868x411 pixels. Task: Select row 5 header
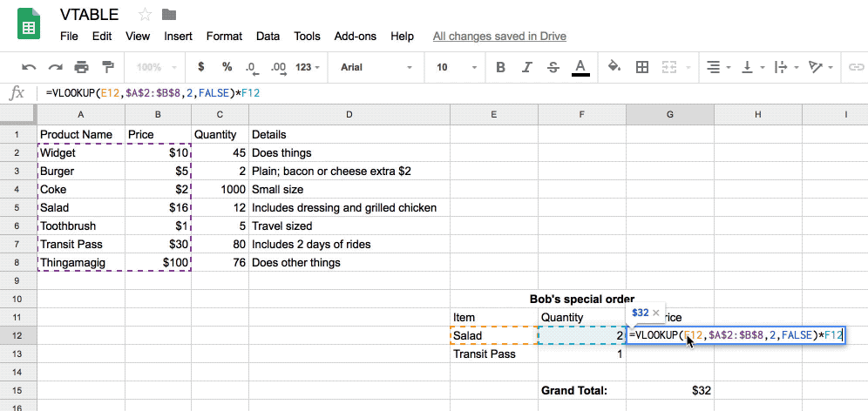[18, 207]
